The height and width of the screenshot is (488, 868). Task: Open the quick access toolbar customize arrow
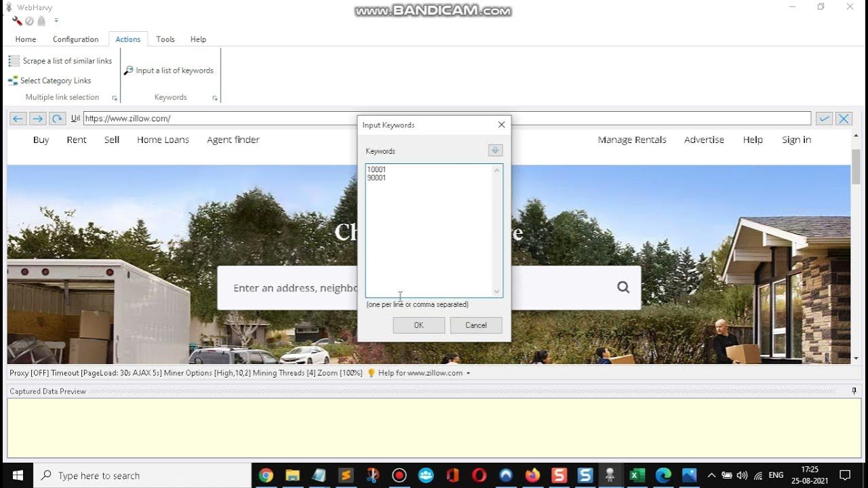(56, 21)
